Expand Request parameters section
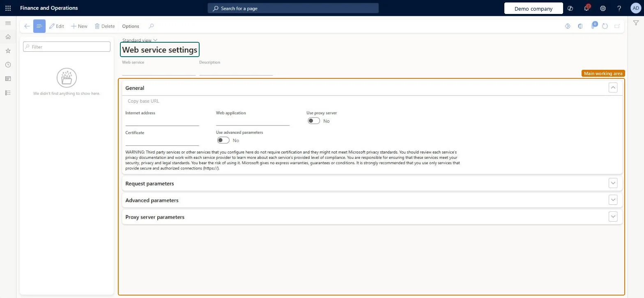Viewport: 644px width, 298px height. tap(613, 183)
